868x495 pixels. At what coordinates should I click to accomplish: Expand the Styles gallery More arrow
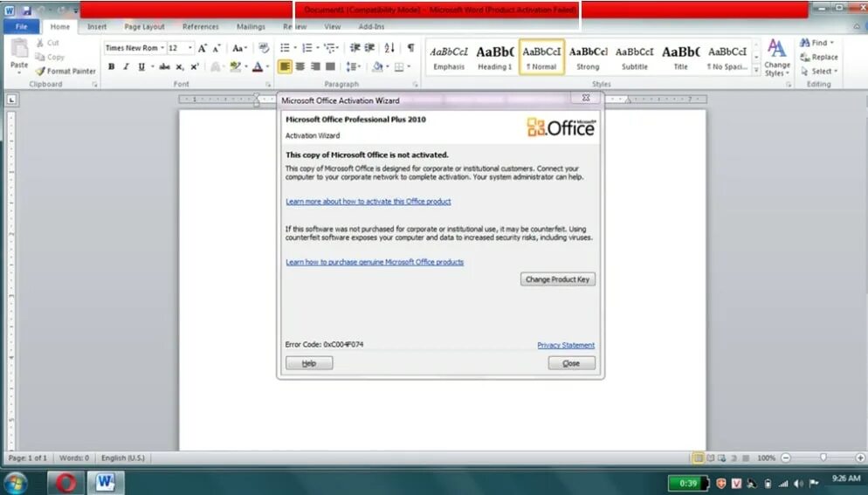(756, 70)
